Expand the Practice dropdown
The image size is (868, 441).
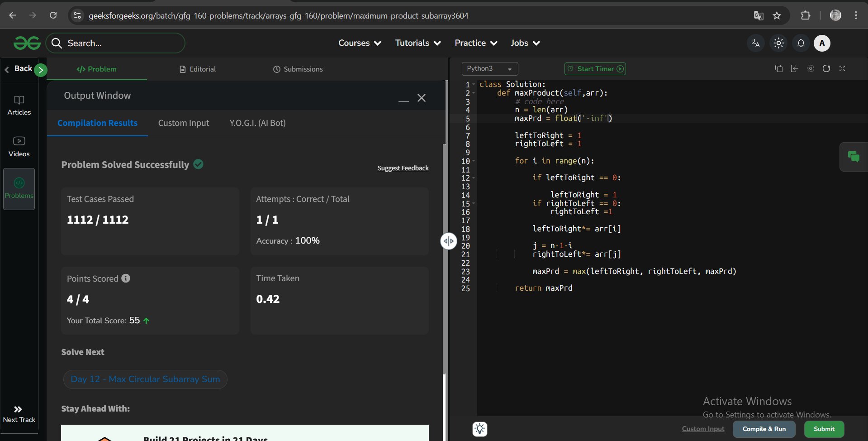(476, 43)
